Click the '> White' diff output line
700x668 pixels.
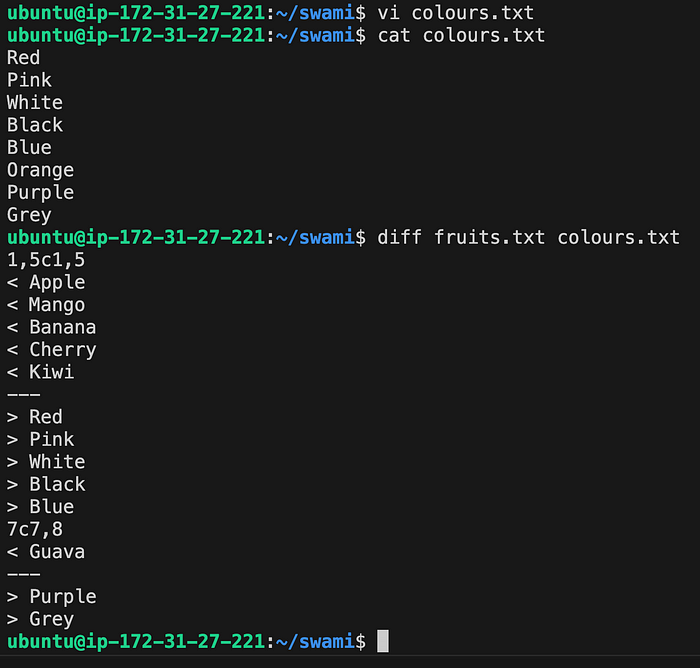[x=46, y=462]
